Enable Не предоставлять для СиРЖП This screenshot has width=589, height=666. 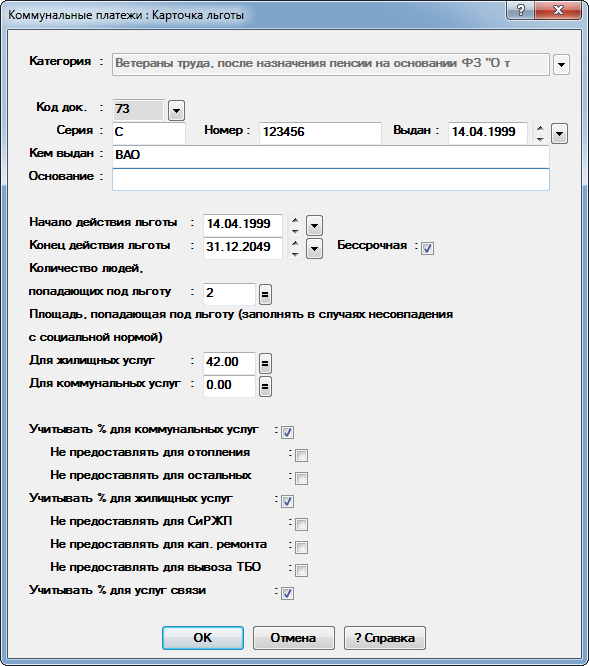pyautogui.click(x=302, y=525)
